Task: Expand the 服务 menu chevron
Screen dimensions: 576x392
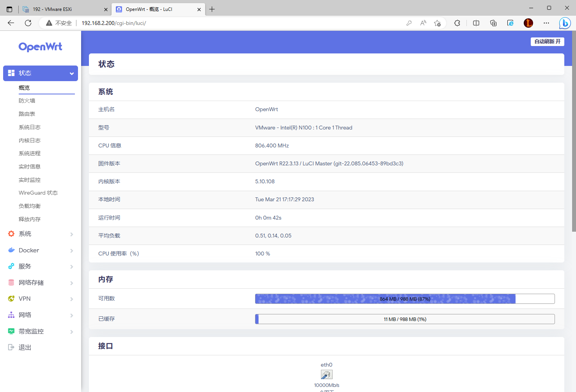Action: click(72, 266)
